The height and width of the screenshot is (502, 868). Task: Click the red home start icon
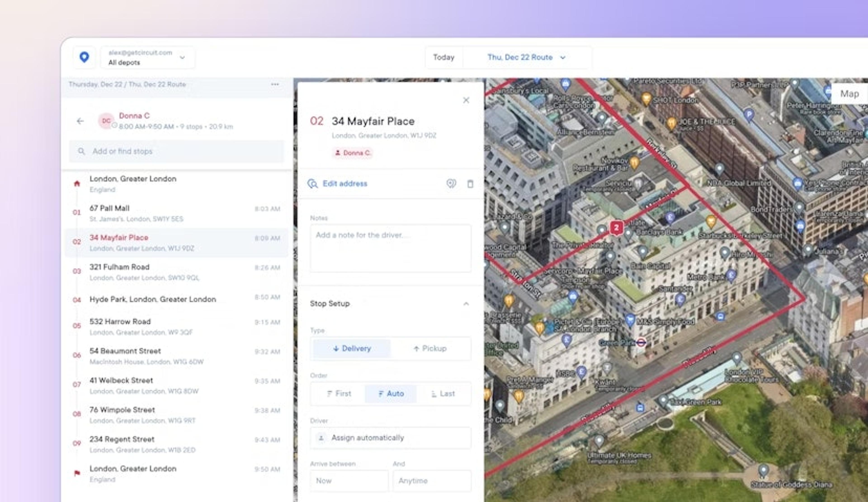77,184
